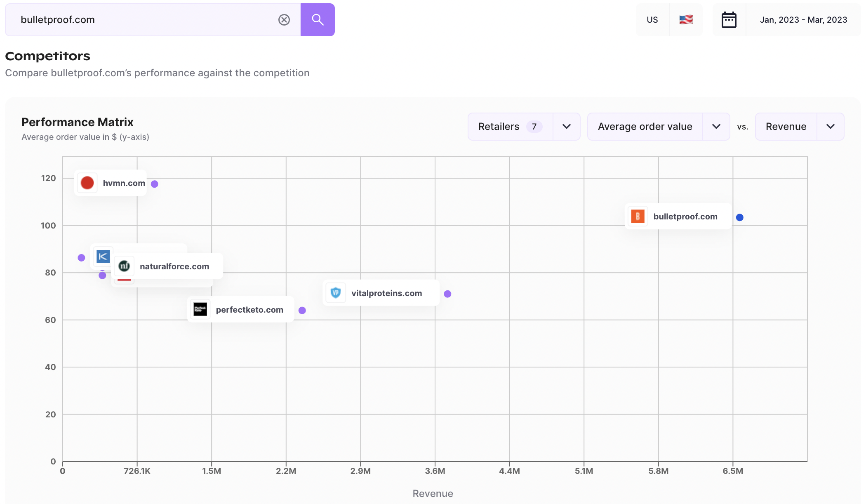Click the 120 y-axis tick label

coord(48,178)
